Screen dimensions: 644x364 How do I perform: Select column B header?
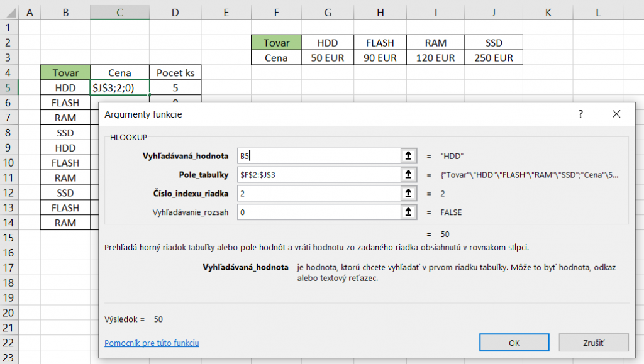click(x=65, y=13)
